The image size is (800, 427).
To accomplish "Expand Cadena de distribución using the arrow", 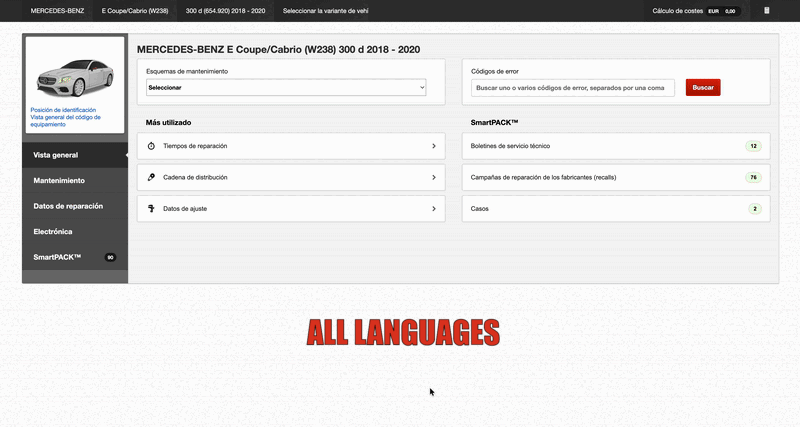I will [x=433, y=177].
